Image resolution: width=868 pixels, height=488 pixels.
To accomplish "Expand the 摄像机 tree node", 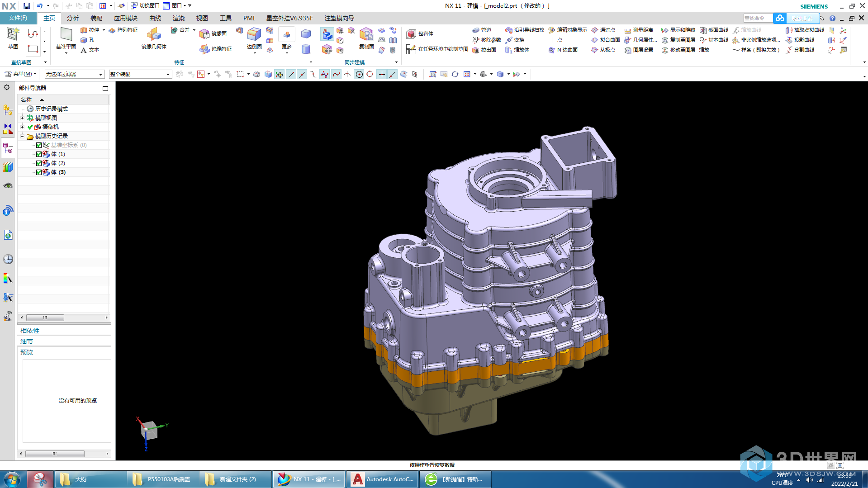I will click(x=22, y=127).
